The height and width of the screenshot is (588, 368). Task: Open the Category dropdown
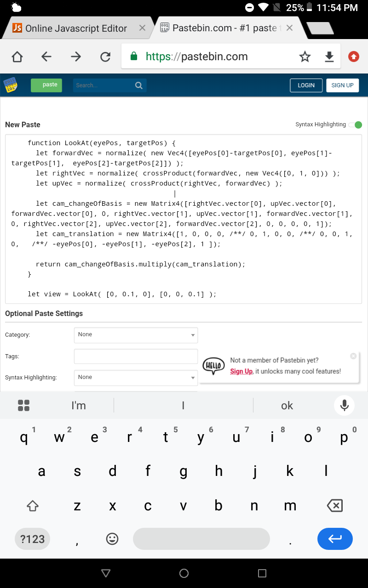tap(136, 335)
